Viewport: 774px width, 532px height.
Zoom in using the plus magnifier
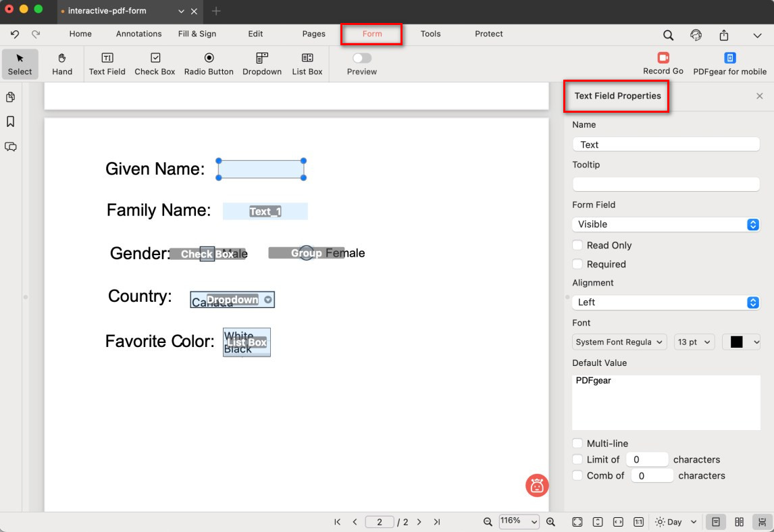[x=550, y=522]
